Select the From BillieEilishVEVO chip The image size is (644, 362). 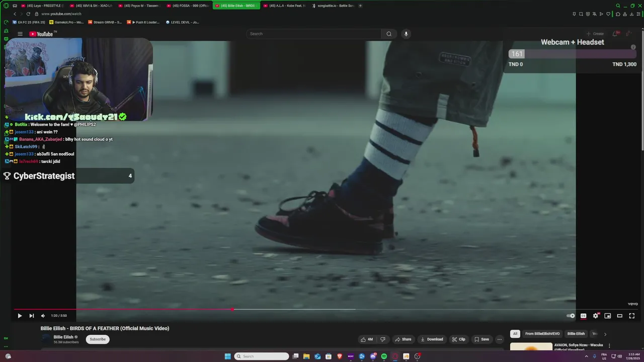point(542,334)
